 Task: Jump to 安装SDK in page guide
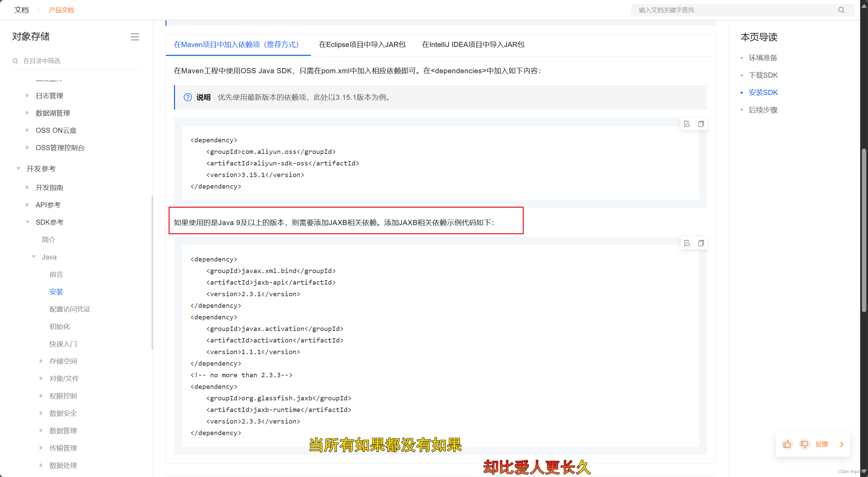pyautogui.click(x=763, y=93)
